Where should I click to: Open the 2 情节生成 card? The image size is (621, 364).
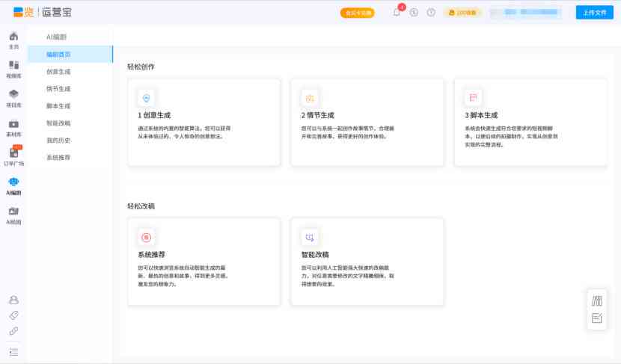coord(367,123)
